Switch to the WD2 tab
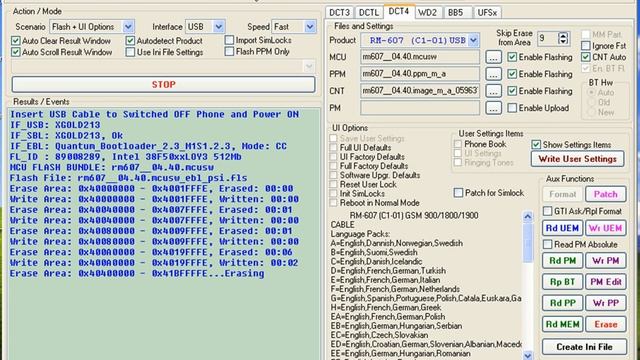 tap(427, 13)
